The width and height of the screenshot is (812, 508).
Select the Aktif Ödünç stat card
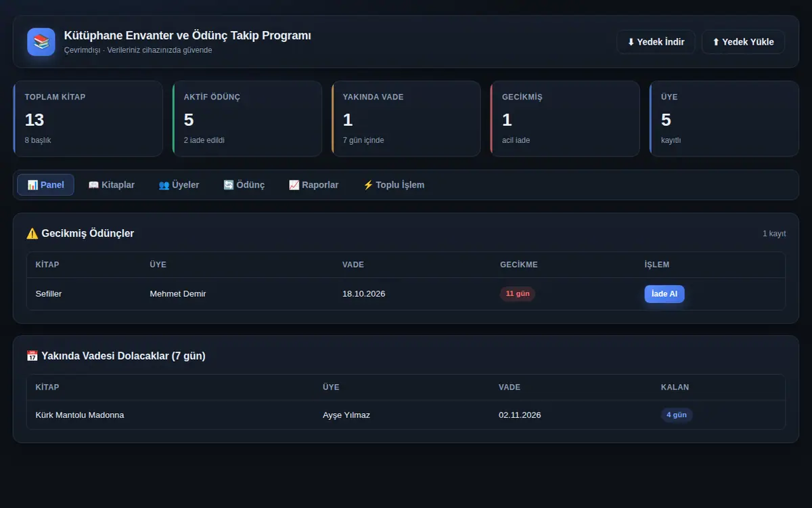(247, 119)
